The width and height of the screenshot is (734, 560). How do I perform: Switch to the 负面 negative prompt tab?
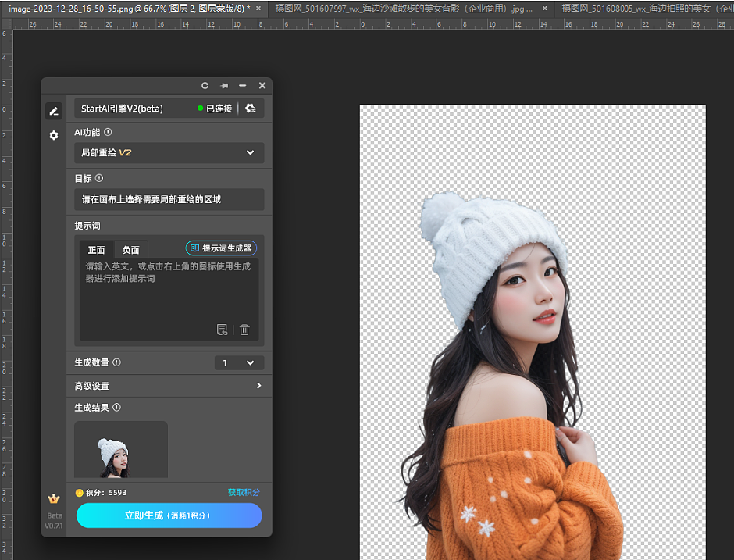[130, 249]
